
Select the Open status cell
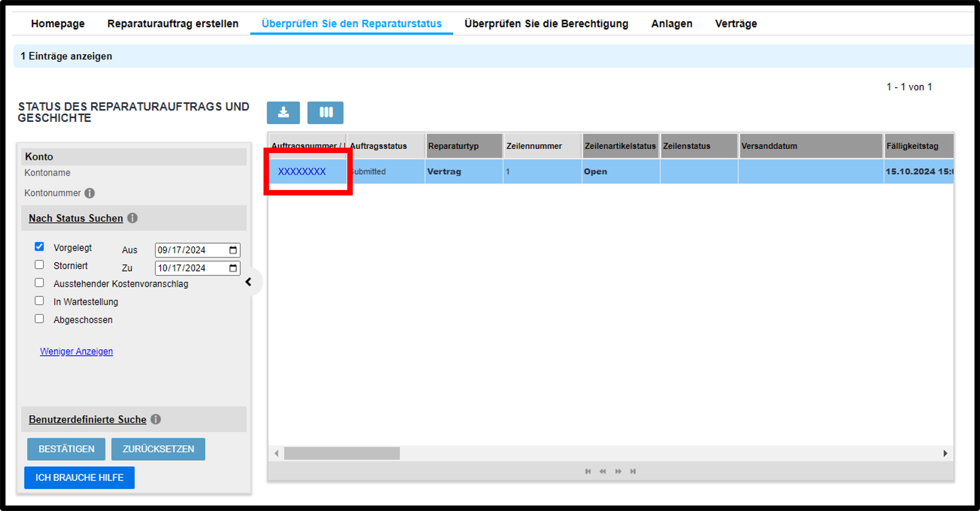tap(621, 172)
